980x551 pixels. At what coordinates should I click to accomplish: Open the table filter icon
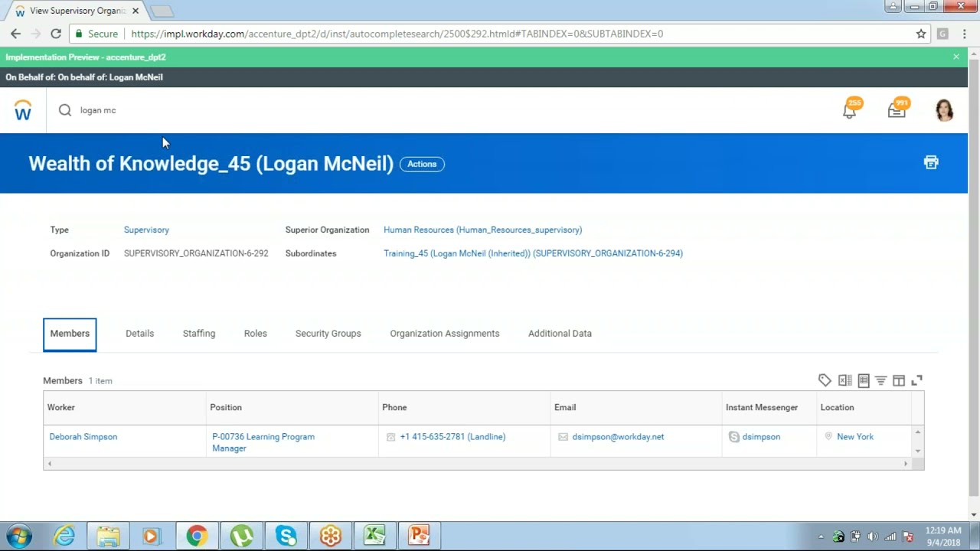pyautogui.click(x=881, y=380)
